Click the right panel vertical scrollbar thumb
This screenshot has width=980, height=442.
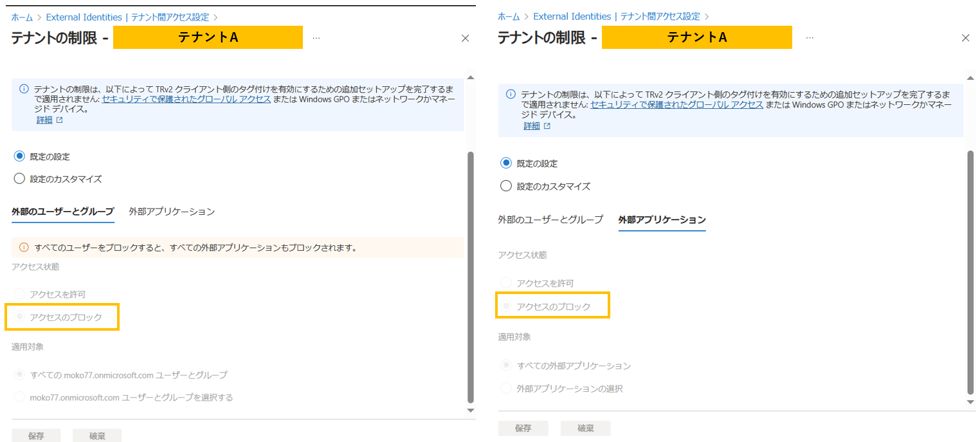tap(971, 272)
